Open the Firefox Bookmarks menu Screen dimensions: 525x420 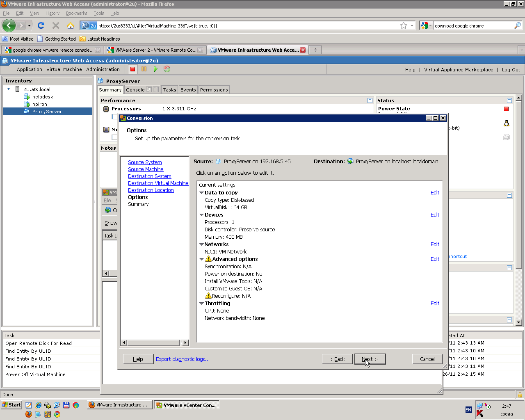click(77, 13)
